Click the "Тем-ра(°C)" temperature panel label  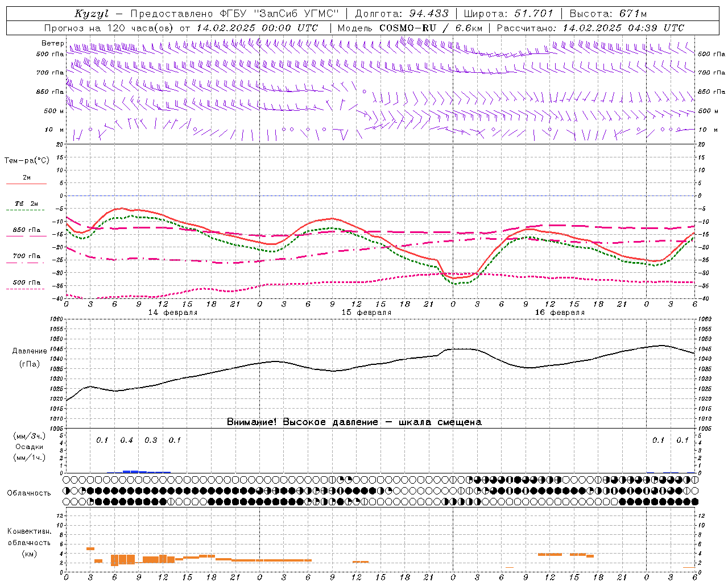point(27,161)
